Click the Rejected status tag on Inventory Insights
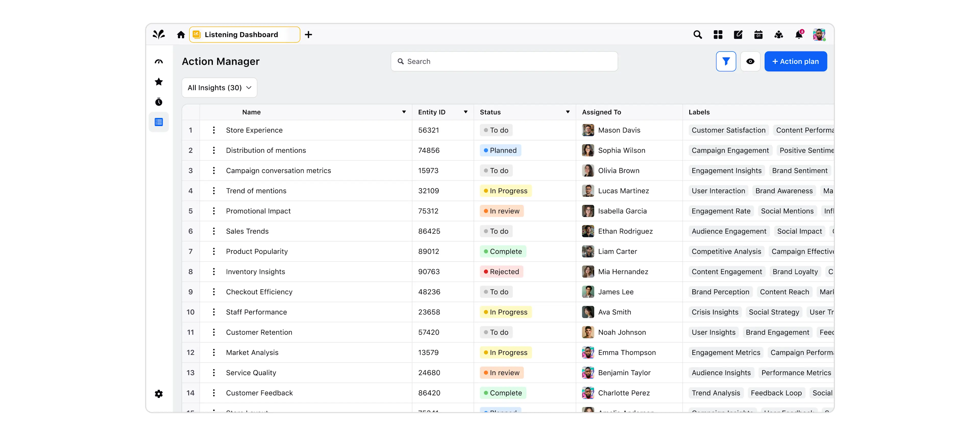 [x=501, y=272]
